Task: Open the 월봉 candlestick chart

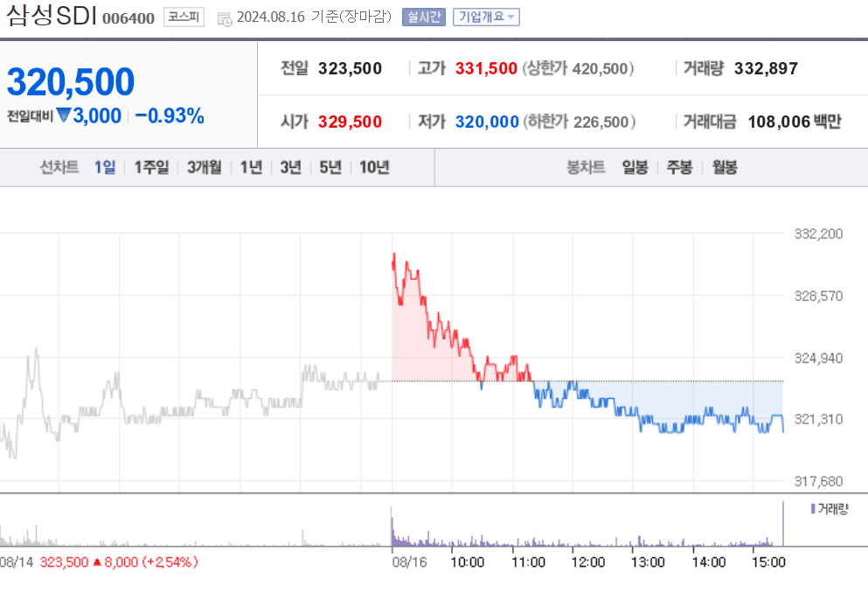Action: (725, 167)
